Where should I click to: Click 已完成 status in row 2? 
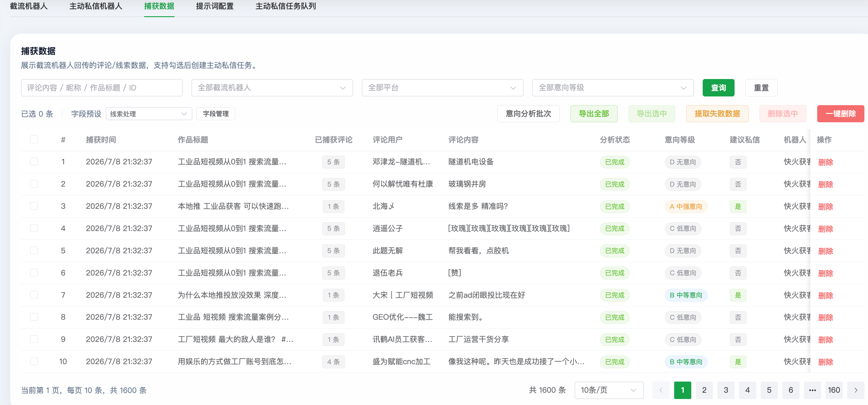pos(615,184)
